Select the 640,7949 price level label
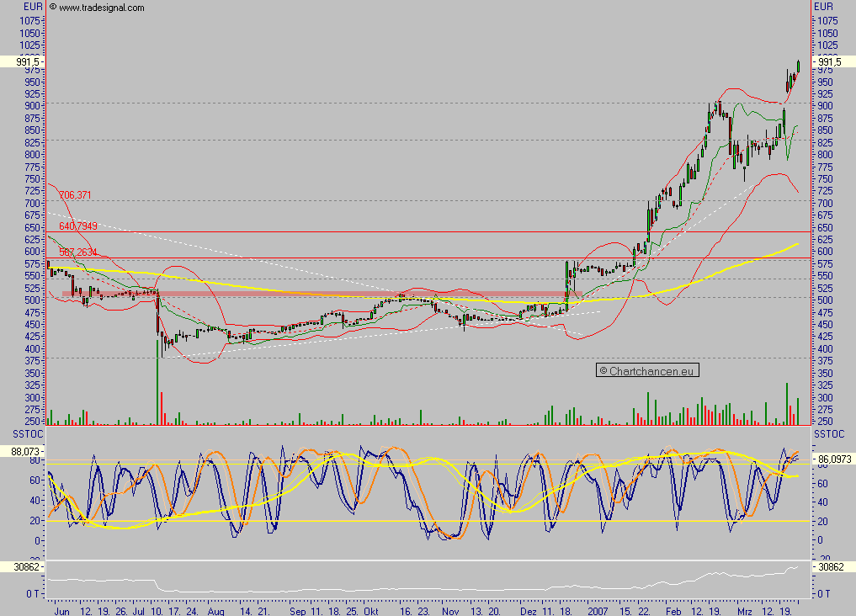 [x=77, y=226]
